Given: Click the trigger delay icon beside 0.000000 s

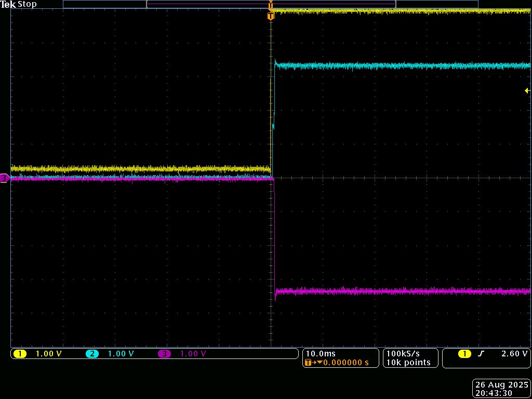Looking at the screenshot, I should click(x=313, y=362).
